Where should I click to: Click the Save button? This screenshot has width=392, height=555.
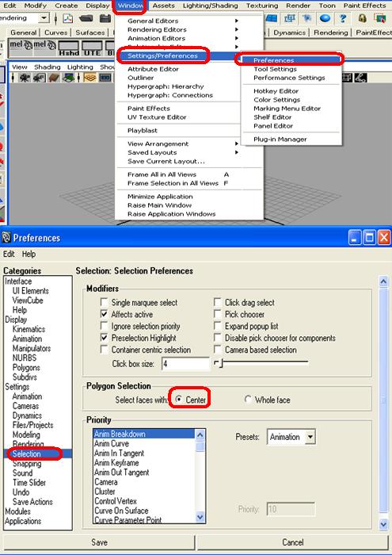pos(99,542)
